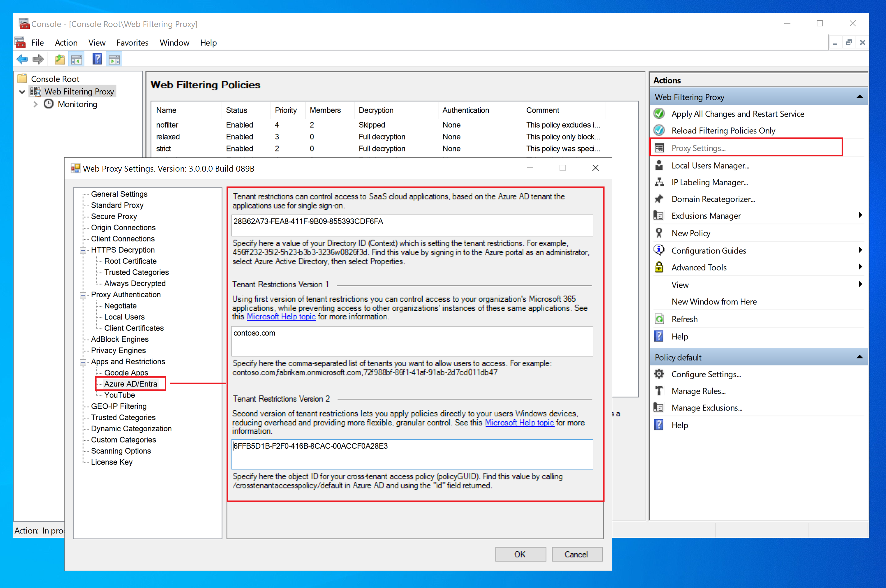886x588 pixels.
Task: Open Local Users Manager action
Action: pyautogui.click(x=710, y=165)
